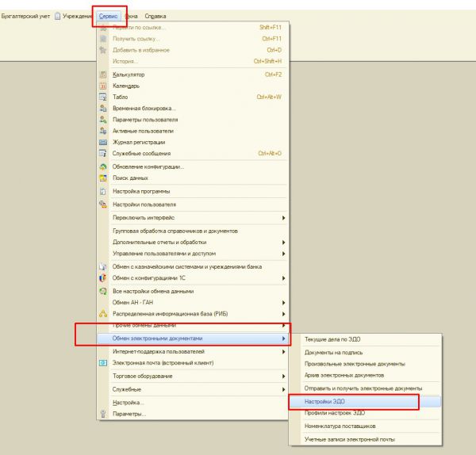Click the Обновление конфигурации icon
Screen dimensions: 476x455
103,166
